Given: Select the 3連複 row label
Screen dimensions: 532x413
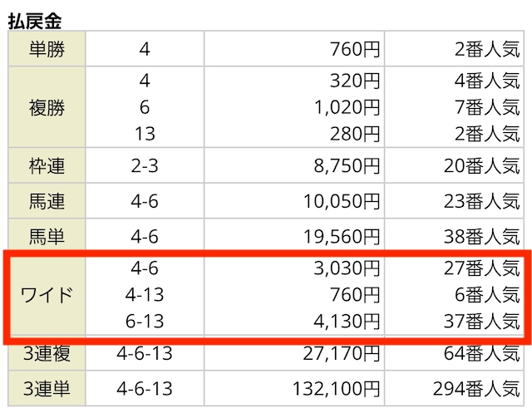Looking at the screenshot, I should [47, 353].
